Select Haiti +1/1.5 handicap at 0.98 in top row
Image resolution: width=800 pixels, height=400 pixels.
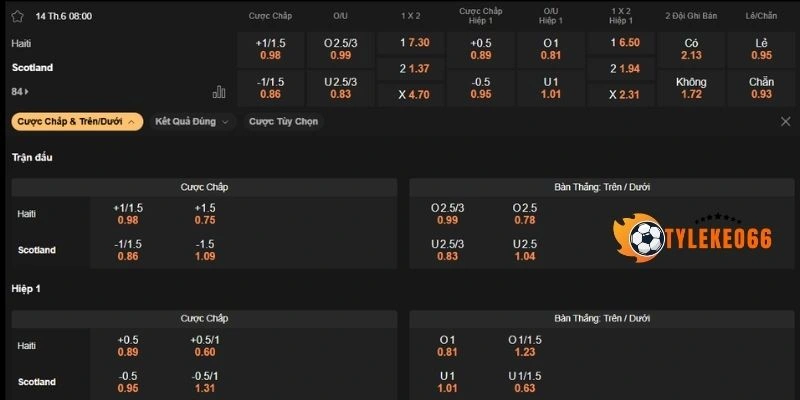(270, 48)
